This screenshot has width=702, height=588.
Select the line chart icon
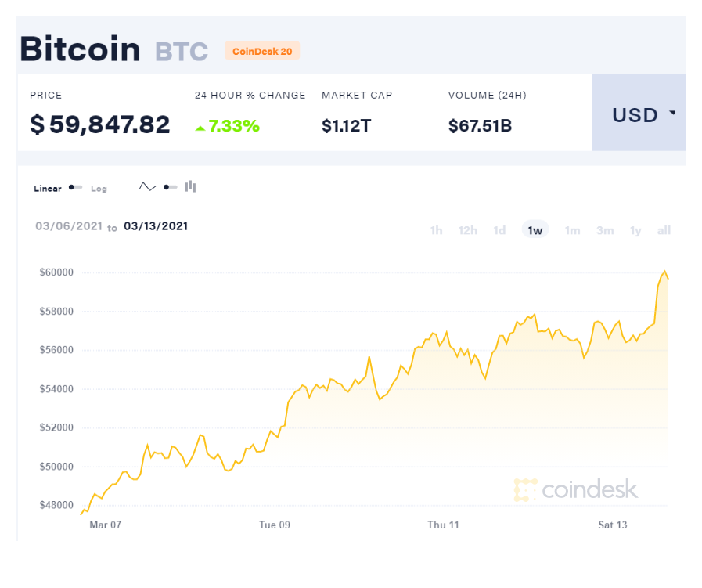pos(147,187)
